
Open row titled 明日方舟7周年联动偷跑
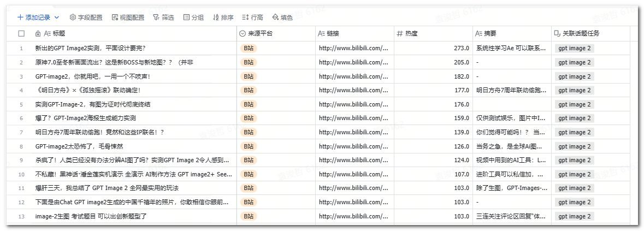pyautogui.click(x=100, y=132)
